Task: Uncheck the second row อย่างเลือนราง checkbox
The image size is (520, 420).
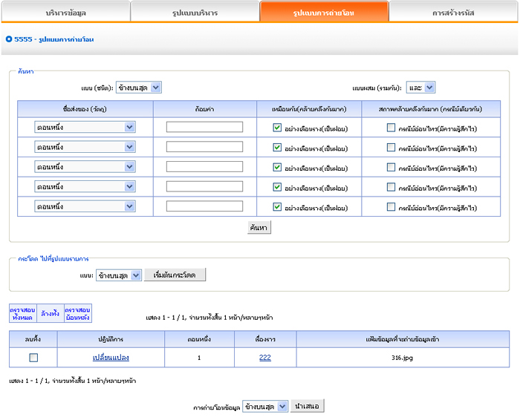Action: point(277,148)
